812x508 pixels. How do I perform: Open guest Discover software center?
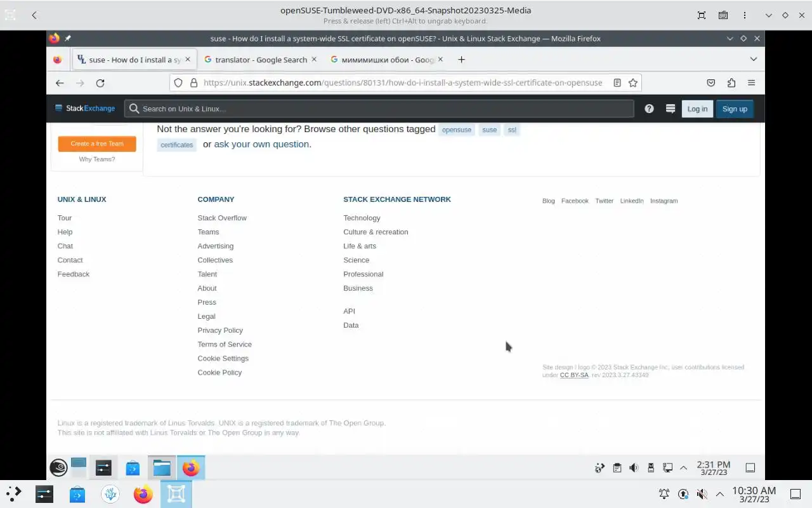(133, 468)
